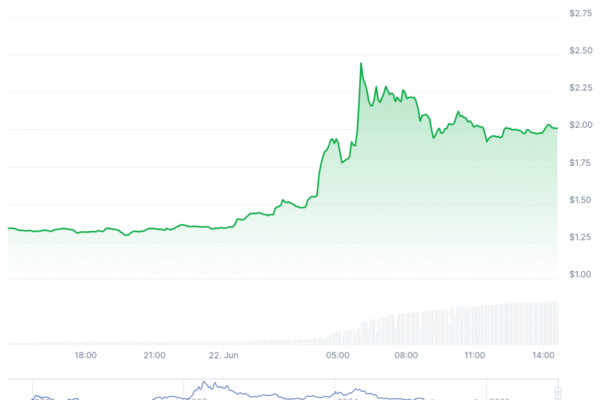Select the 21:00 time axis label

pos(154,355)
